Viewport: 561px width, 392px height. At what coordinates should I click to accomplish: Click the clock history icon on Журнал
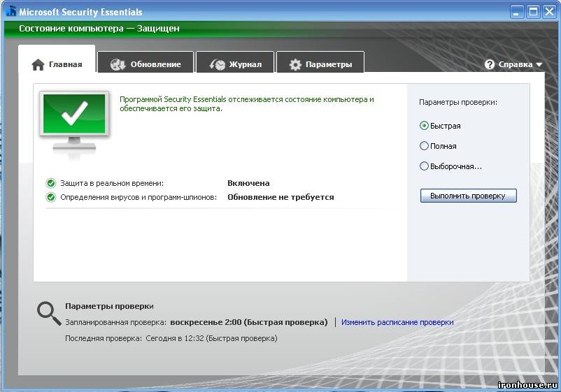click(218, 64)
